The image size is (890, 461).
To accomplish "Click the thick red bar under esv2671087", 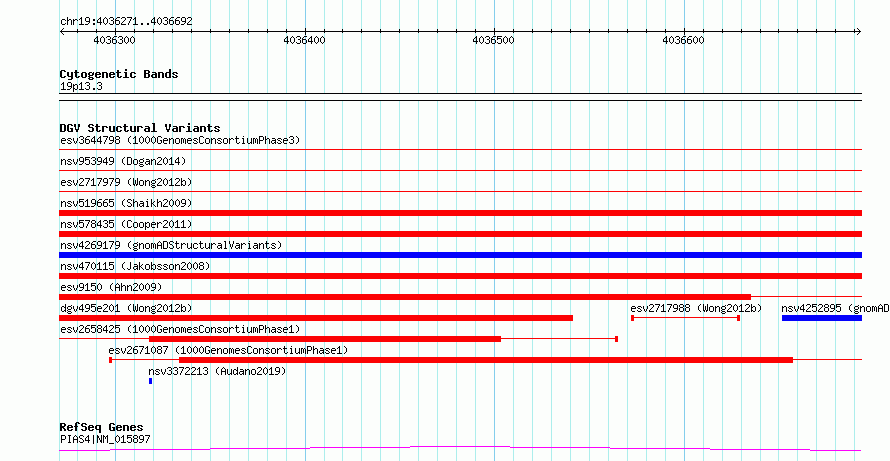I will point(486,360).
